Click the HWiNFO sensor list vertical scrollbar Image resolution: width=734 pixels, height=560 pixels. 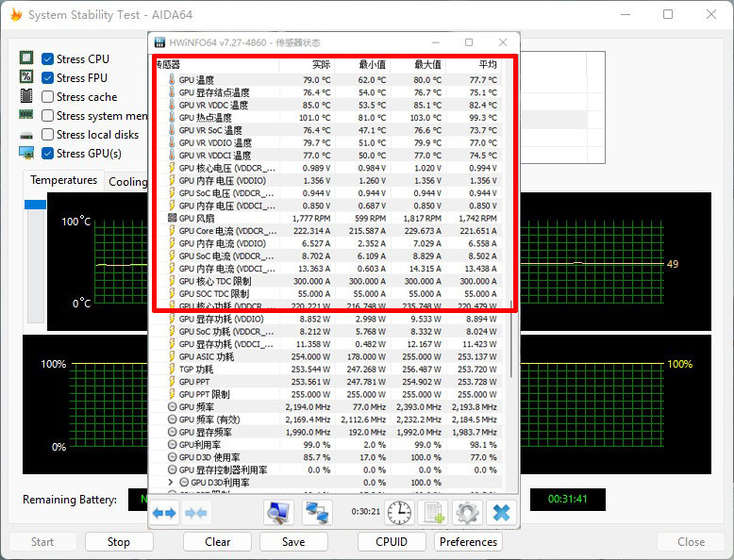click(510, 339)
